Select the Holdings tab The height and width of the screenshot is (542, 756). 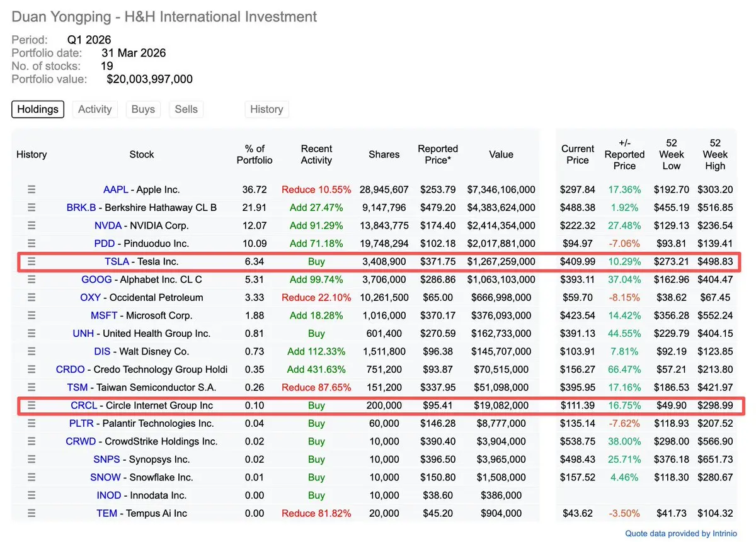38,109
